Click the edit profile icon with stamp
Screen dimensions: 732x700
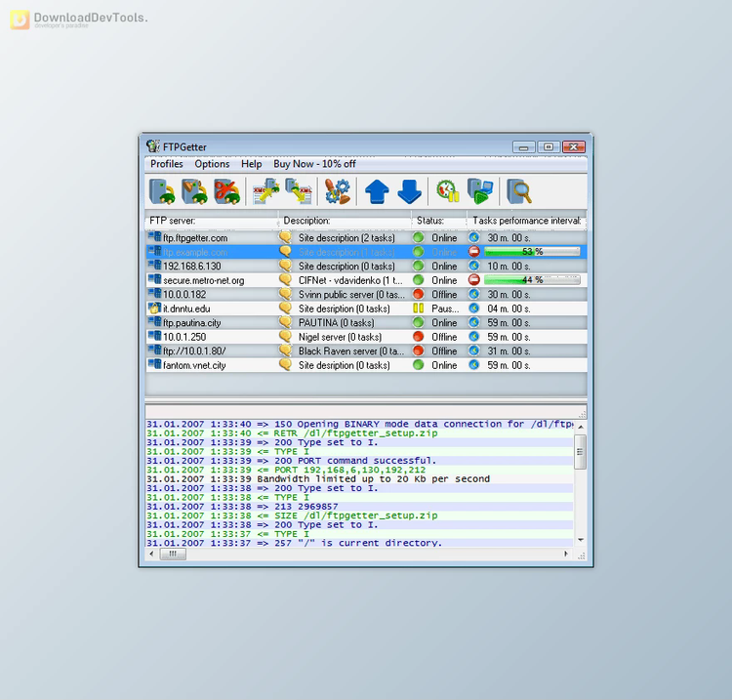tap(194, 191)
